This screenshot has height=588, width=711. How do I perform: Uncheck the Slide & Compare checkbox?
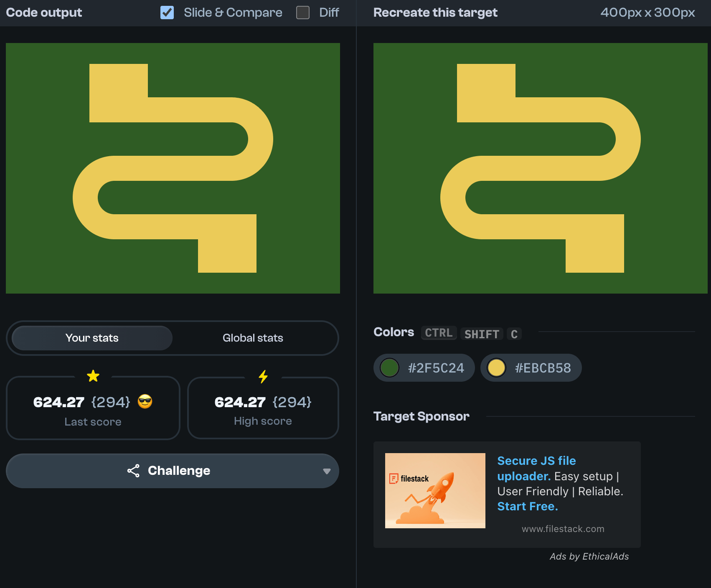click(x=167, y=13)
